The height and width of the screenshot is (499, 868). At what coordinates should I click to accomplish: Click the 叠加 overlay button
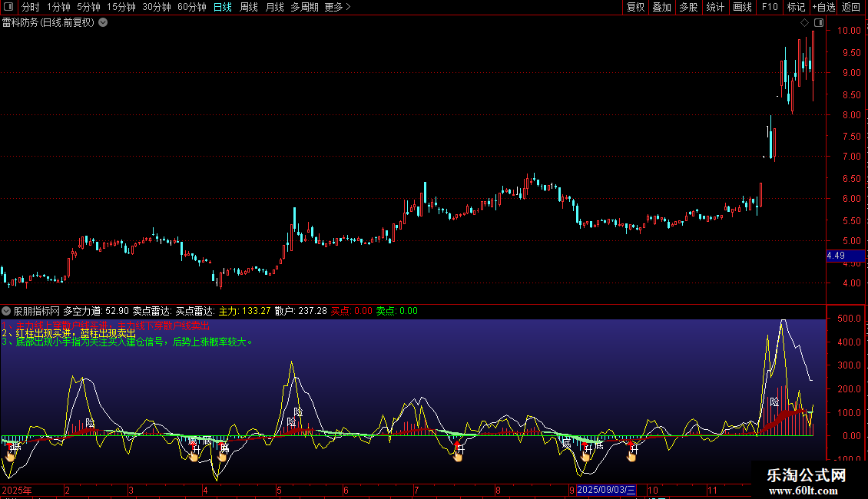pos(662,7)
